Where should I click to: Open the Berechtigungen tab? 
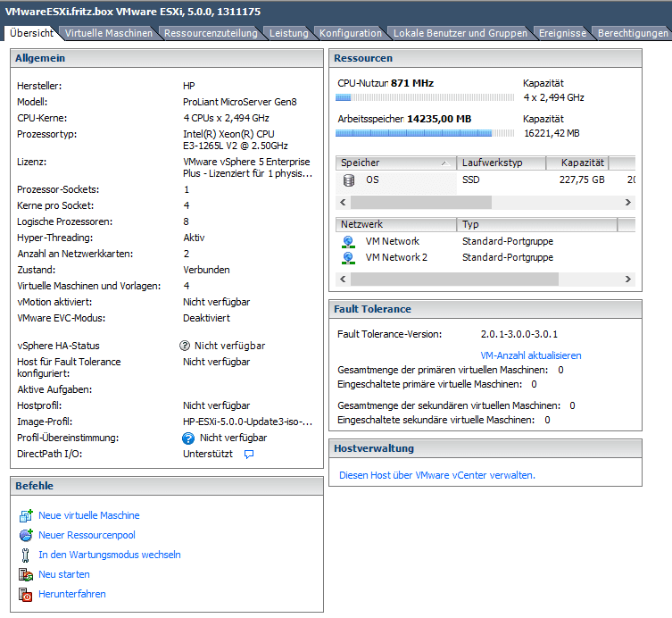coord(633,33)
